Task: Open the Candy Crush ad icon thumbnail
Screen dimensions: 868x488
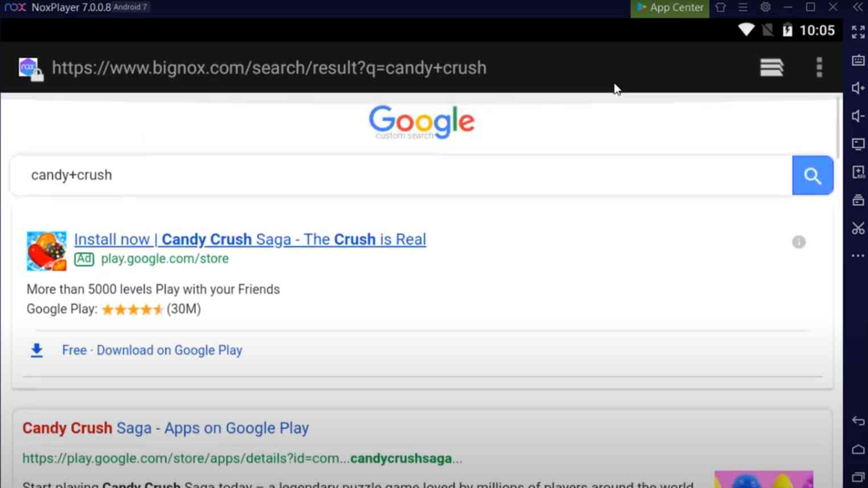Action: 47,251
